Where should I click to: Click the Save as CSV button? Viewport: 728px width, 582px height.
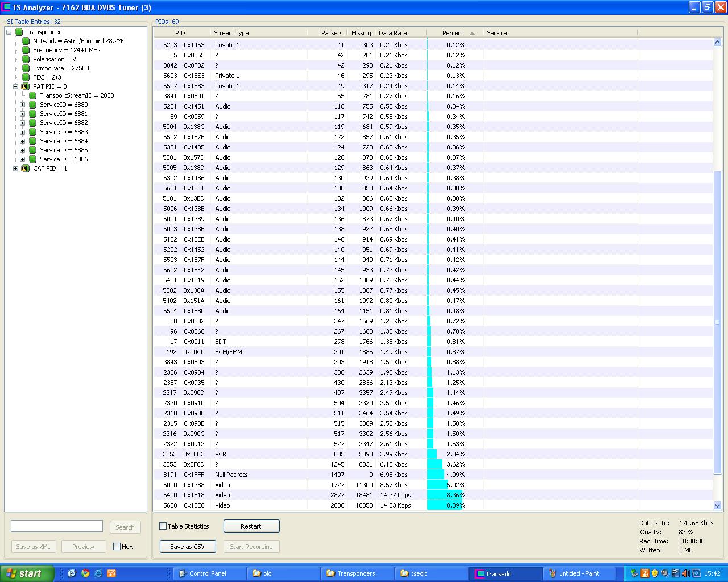[x=188, y=547]
